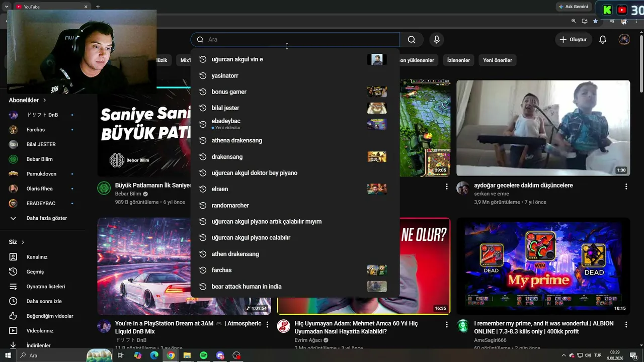Close the YouTube browser tab
The image size is (644, 362).
tap(86, 7)
